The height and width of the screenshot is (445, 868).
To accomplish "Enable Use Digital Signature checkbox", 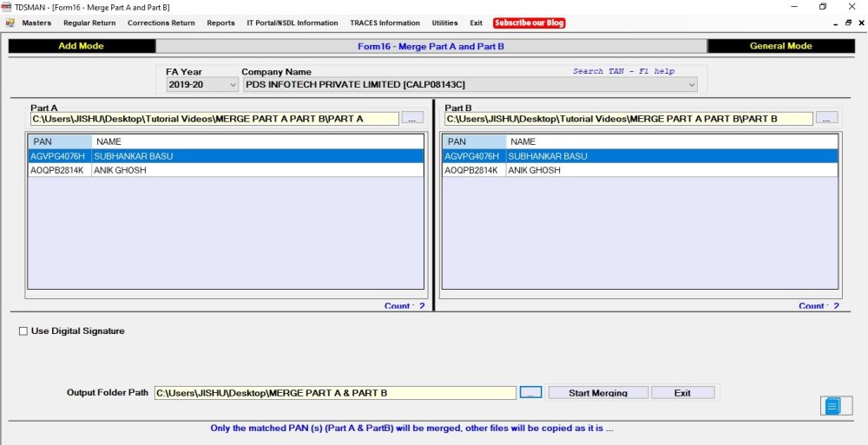I will 23,331.
